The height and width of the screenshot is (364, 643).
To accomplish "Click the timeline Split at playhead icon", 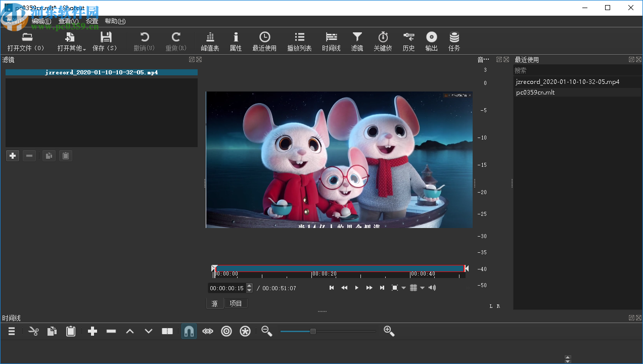I will [167, 331].
